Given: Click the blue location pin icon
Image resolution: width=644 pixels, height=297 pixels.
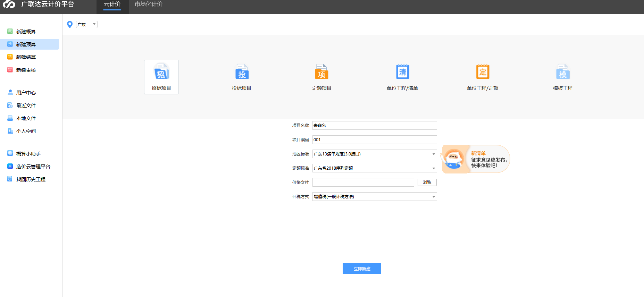Looking at the screenshot, I should click(x=70, y=24).
